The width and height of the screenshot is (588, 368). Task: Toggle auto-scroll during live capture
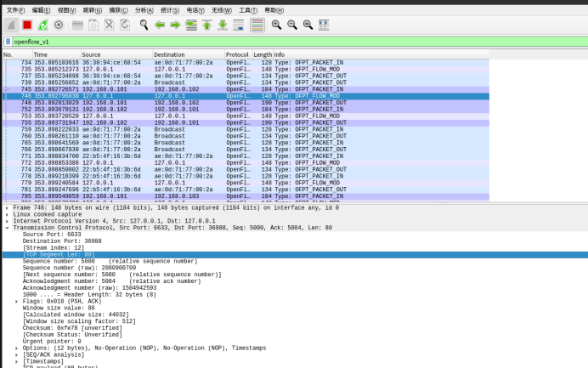click(239, 25)
